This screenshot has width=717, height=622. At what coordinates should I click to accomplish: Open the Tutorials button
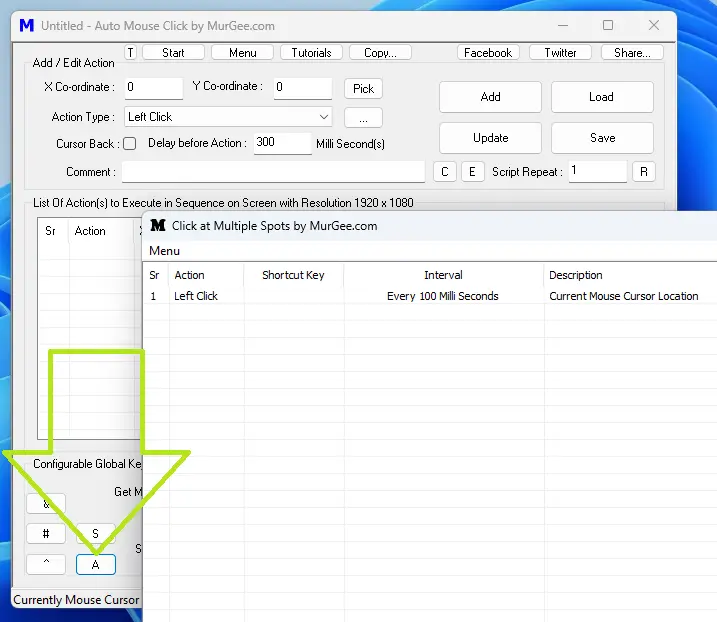[x=311, y=53]
